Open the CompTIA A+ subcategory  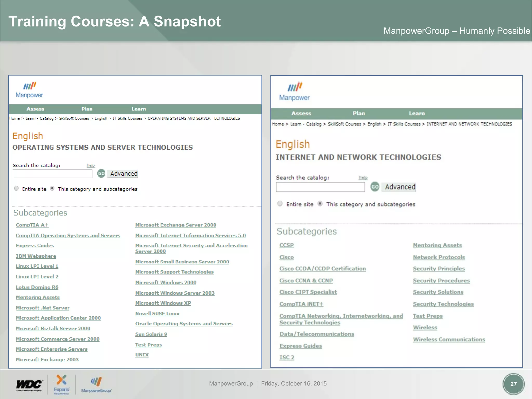pyautogui.click(x=32, y=225)
